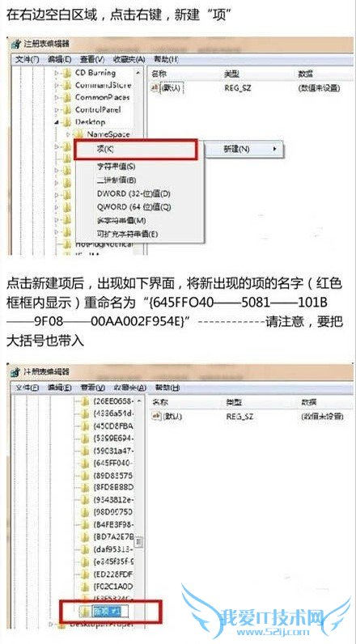Choose QWORD (64位)值(Q) menu entry

(x=133, y=206)
